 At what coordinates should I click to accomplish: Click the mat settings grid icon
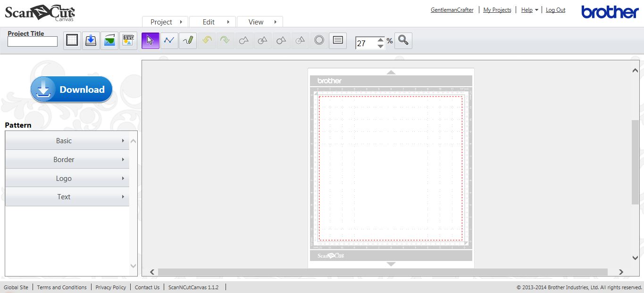(x=72, y=41)
